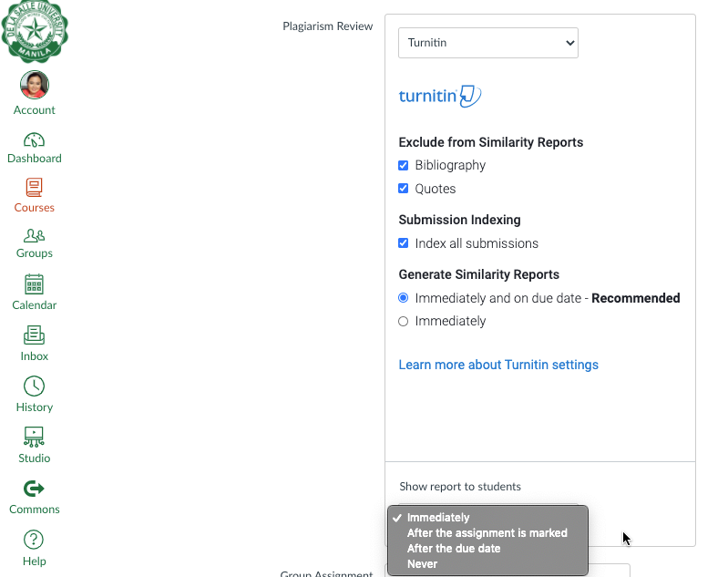Open the Studio icon
The height and width of the screenshot is (577, 728).
tap(34, 437)
